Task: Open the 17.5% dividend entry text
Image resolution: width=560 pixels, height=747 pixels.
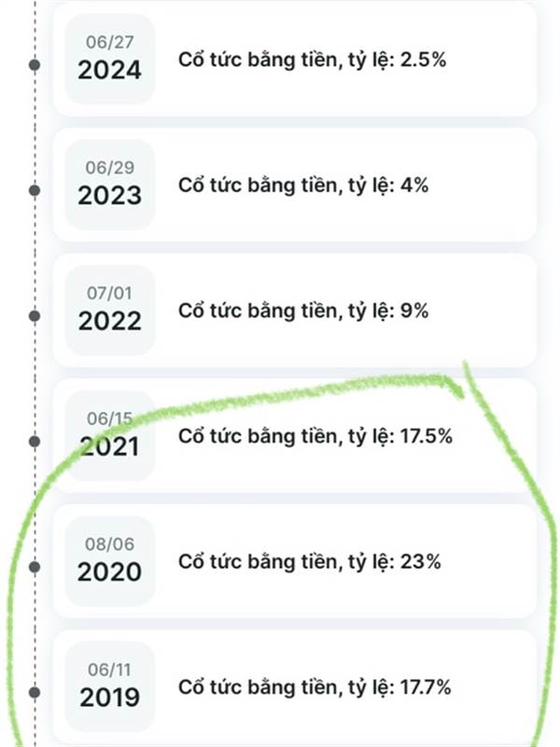Action: pyautogui.click(x=315, y=435)
